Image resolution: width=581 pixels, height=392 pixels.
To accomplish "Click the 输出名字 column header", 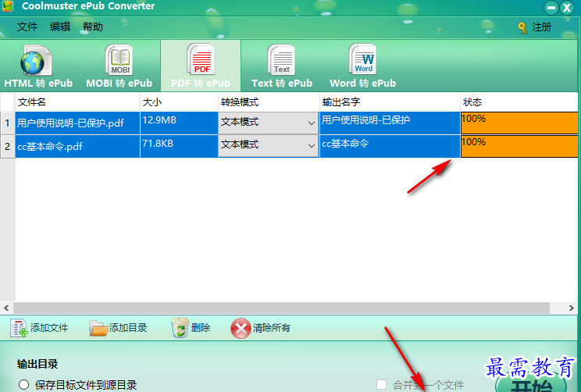I will 390,102.
